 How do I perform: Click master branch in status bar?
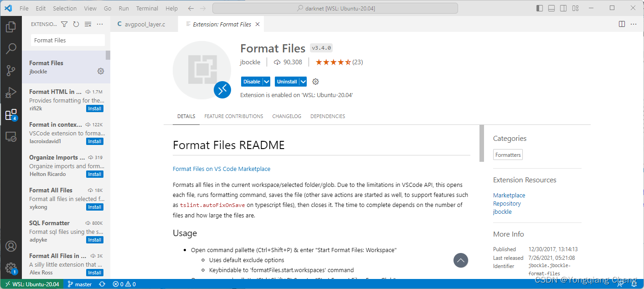[x=80, y=284]
